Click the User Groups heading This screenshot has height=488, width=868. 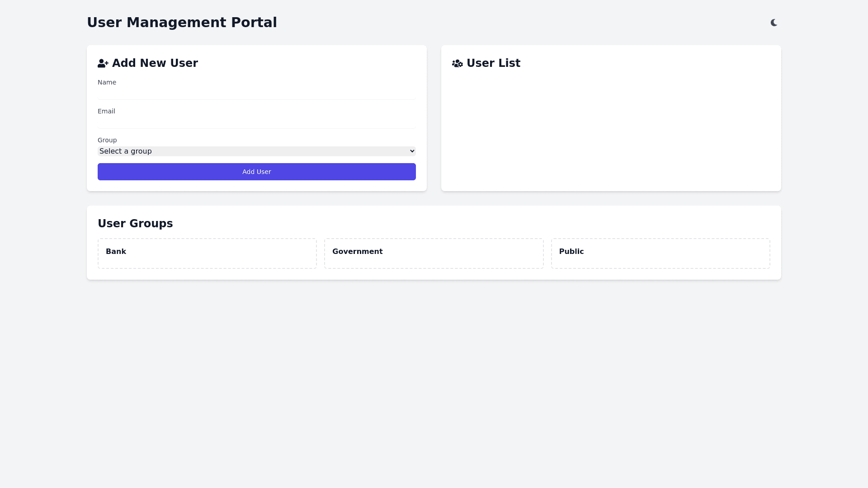135,224
